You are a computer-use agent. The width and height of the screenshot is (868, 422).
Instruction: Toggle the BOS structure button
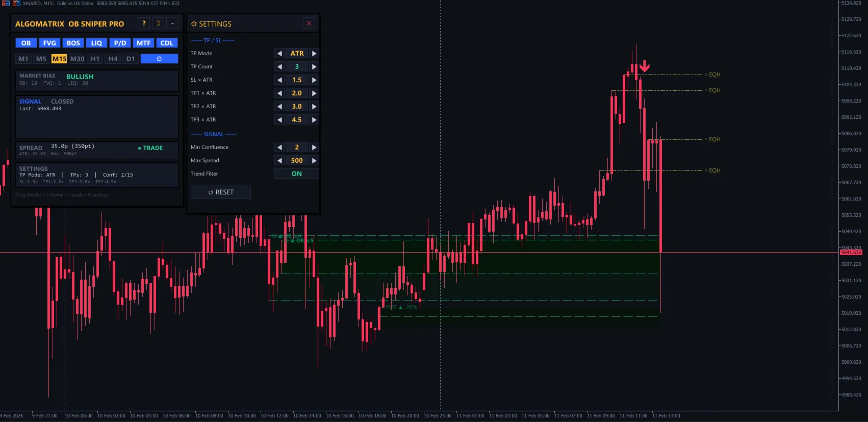(73, 43)
